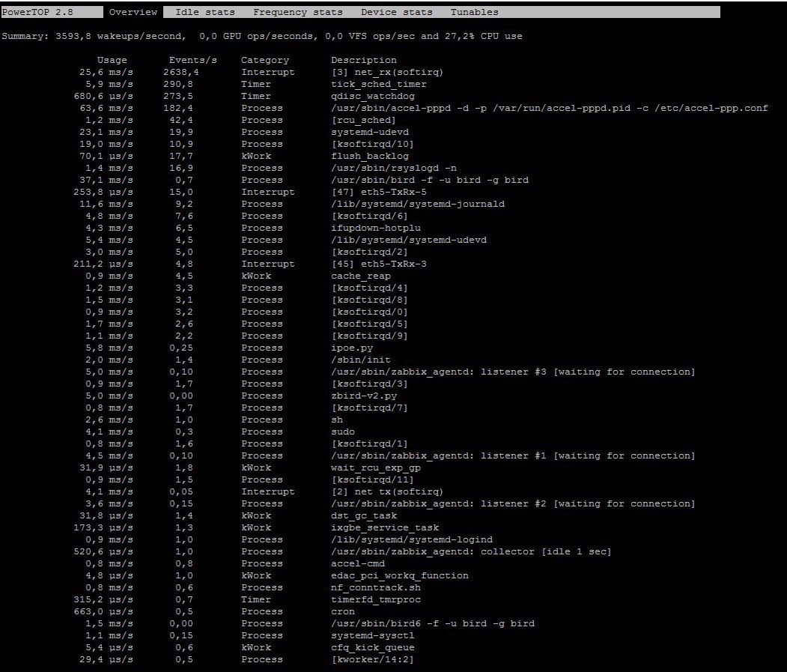Go to the Tunables tab

(474, 12)
